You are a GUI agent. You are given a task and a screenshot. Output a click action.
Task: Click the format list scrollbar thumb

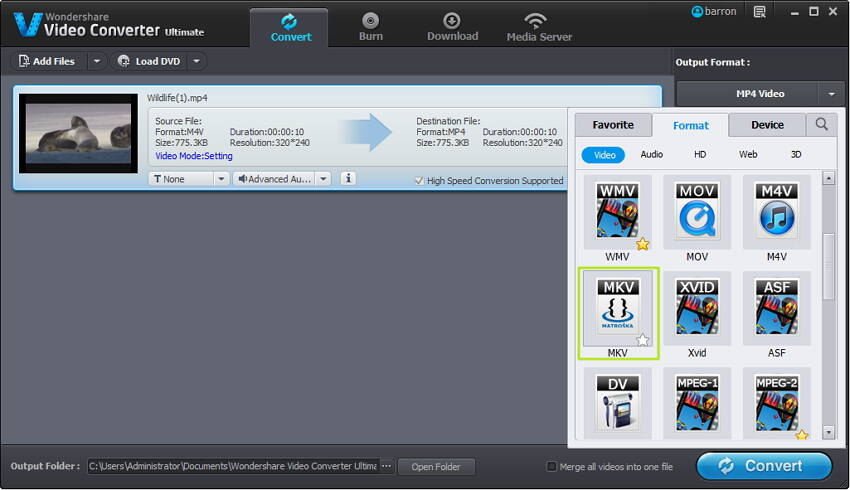[828, 266]
